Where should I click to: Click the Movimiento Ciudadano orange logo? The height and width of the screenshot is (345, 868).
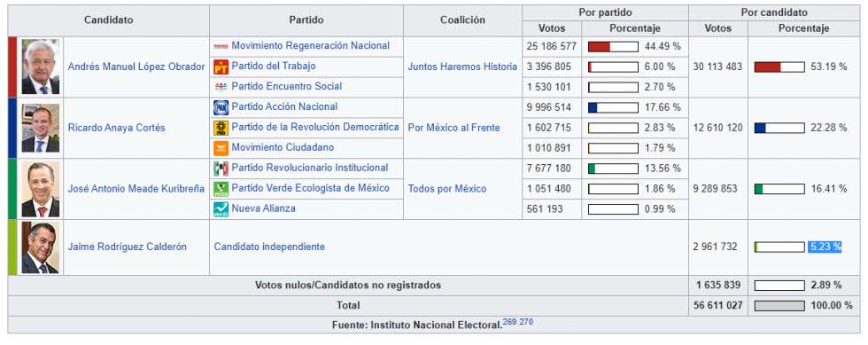coord(221,148)
